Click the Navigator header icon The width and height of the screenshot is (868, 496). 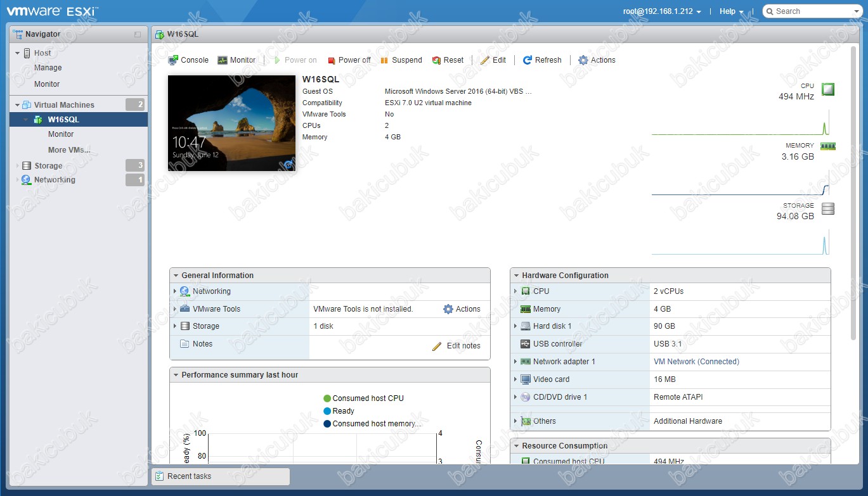pyautogui.click(x=18, y=34)
